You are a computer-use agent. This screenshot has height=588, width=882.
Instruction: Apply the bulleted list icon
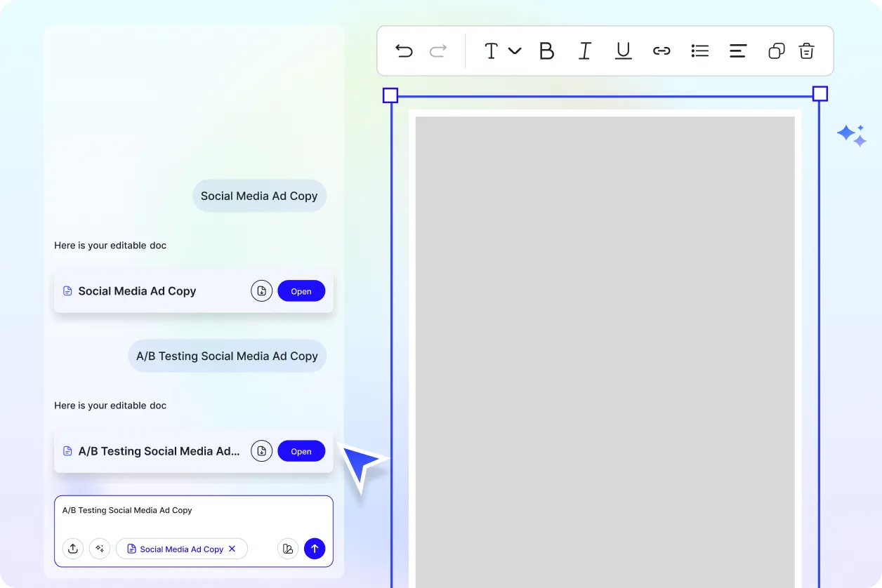coord(700,51)
